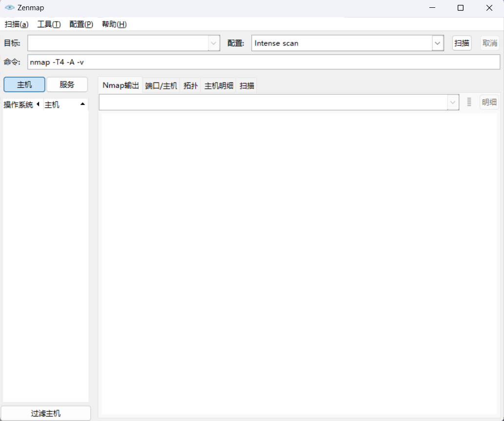504x421 pixels.
Task: Select the 服务 services toggle button
Action: click(x=67, y=84)
